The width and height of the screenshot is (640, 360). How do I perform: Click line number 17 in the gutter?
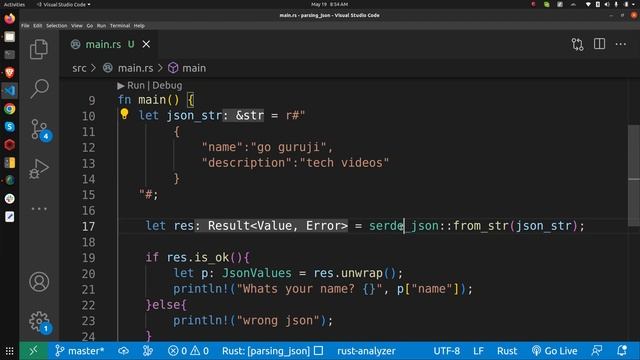88,226
